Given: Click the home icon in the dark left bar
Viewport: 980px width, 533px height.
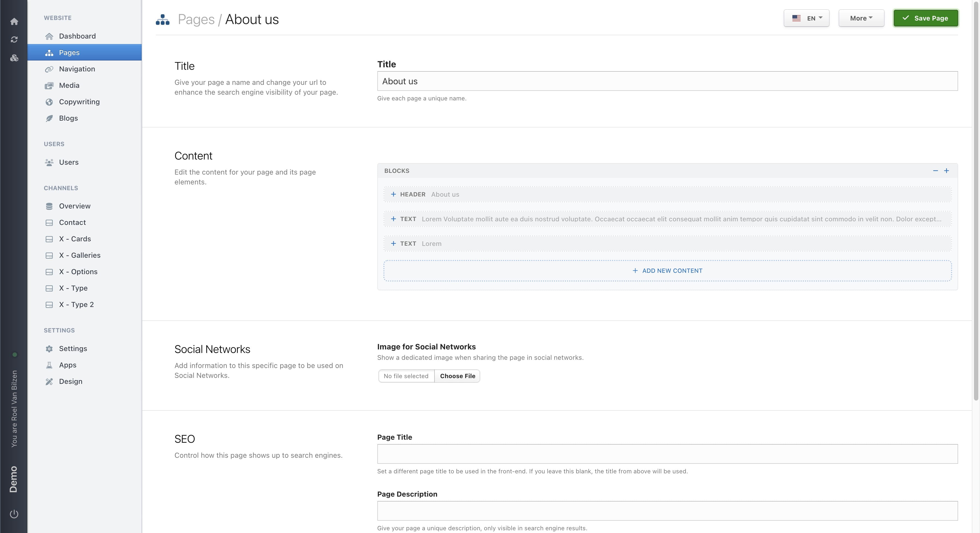Looking at the screenshot, I should coord(14,21).
